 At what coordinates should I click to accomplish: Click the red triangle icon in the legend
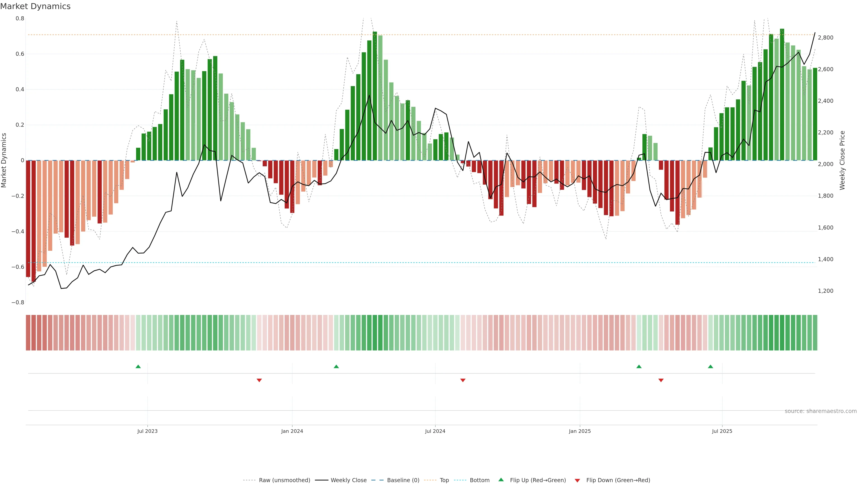pyautogui.click(x=577, y=480)
